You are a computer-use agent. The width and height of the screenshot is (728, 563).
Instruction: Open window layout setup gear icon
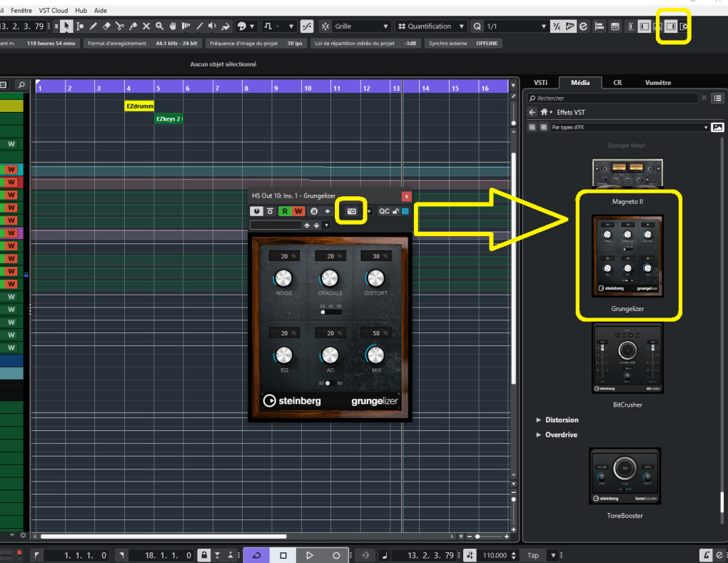coord(684,26)
